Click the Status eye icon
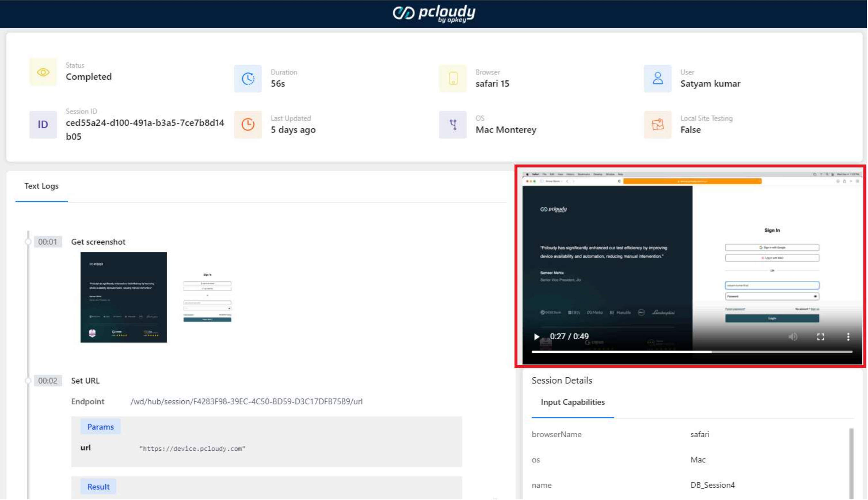This screenshot has height=500, width=868. [43, 72]
